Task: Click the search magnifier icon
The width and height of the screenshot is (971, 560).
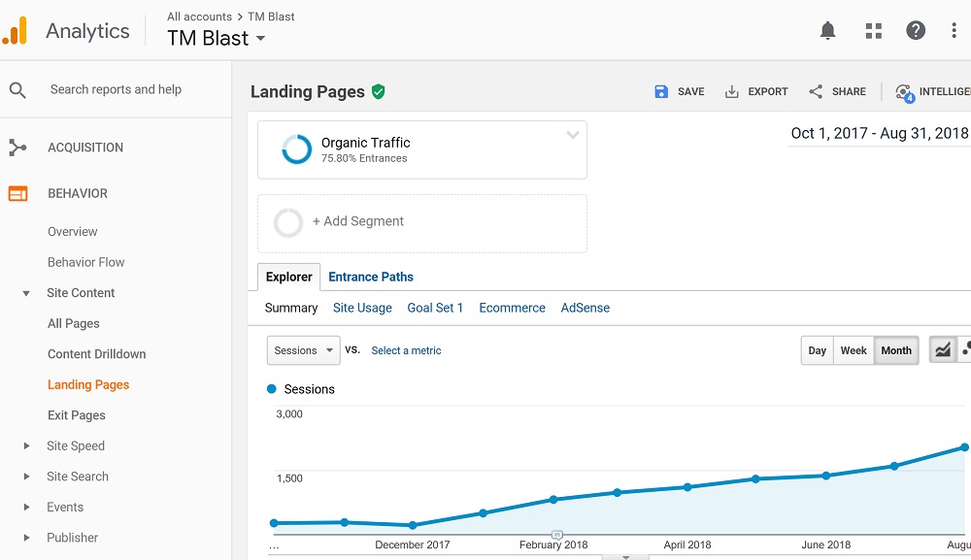Action: coord(17,90)
